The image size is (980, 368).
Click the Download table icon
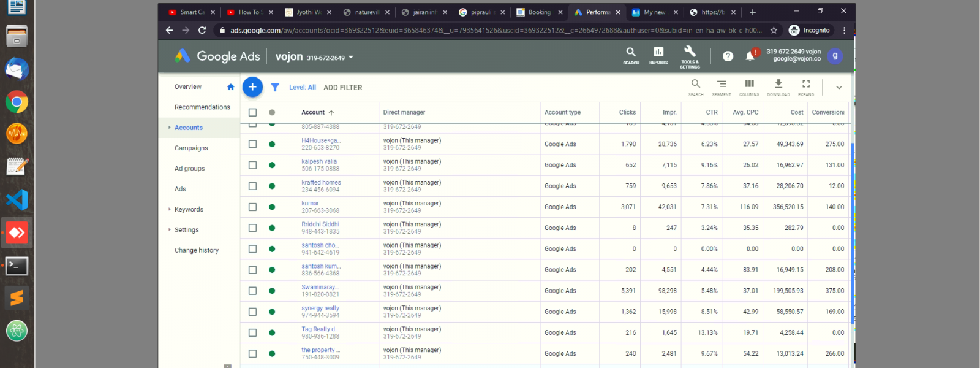pos(778,86)
